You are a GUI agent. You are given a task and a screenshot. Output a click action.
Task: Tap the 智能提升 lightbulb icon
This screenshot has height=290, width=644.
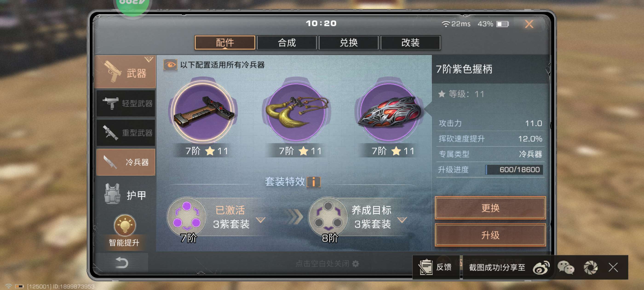tap(124, 225)
